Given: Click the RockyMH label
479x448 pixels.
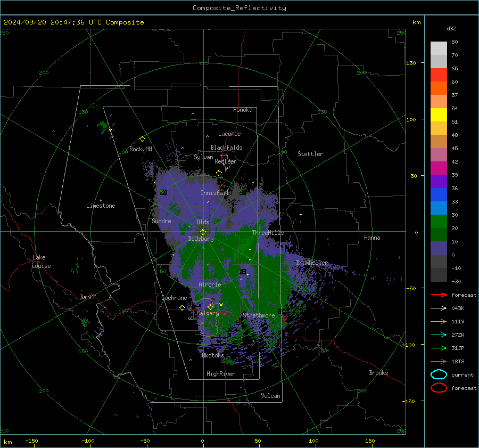Looking at the screenshot, I should coord(141,149).
